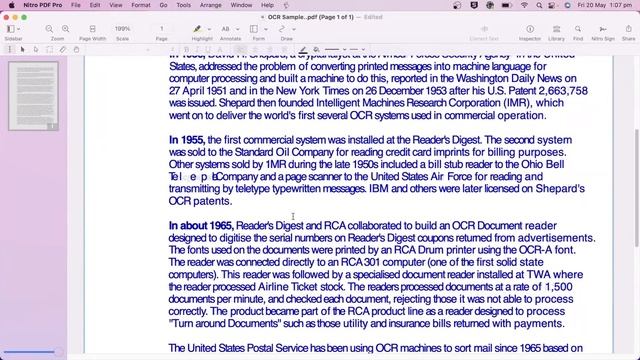Click the battery status icon

tap(507, 5)
